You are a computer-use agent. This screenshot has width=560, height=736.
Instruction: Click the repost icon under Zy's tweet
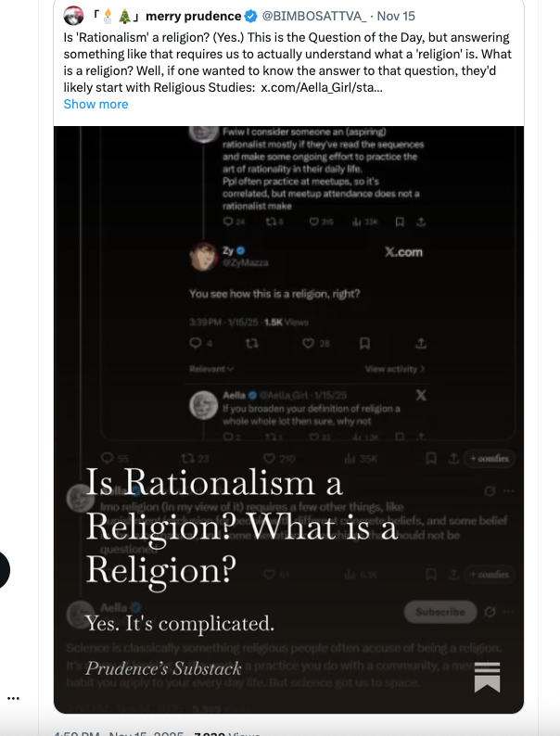[251, 344]
